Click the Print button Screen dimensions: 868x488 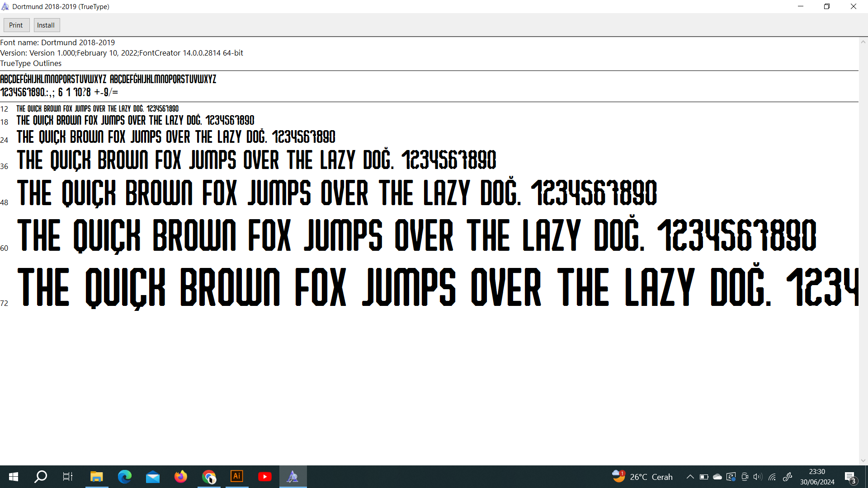pyautogui.click(x=16, y=25)
